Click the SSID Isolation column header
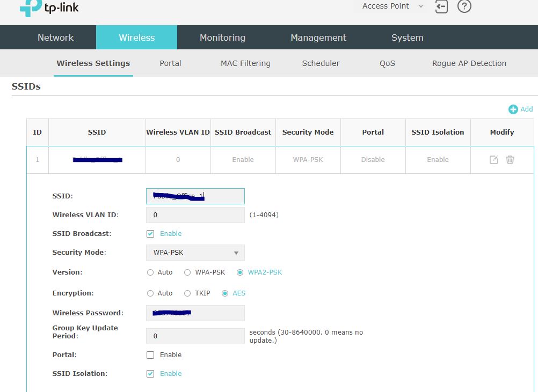This screenshot has width=538, height=392. click(x=438, y=132)
